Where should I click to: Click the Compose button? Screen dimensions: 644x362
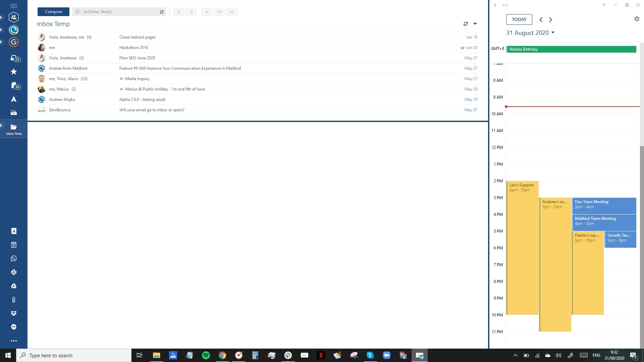tap(53, 12)
